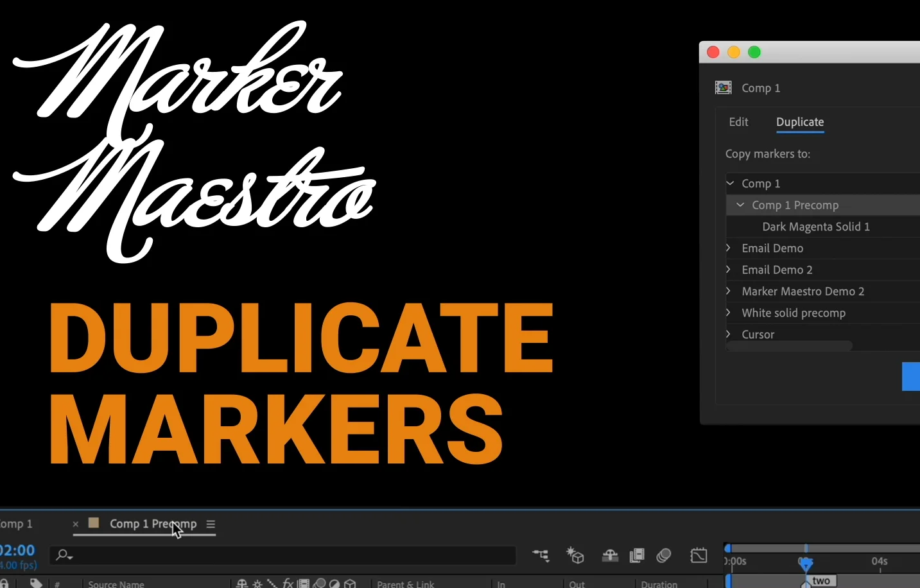Viewport: 920px width, 588px height.
Task: Collapse the Comp 1 Precomp tree item
Action: (740, 205)
